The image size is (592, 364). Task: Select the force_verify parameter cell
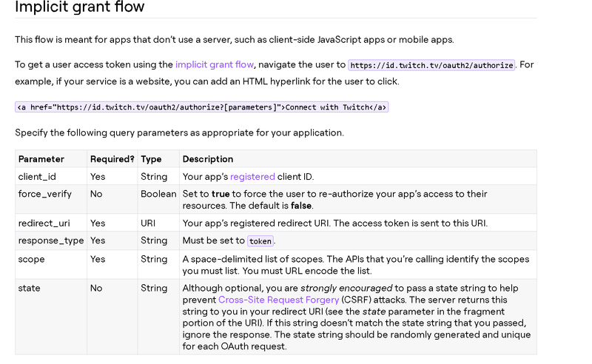coord(44,194)
